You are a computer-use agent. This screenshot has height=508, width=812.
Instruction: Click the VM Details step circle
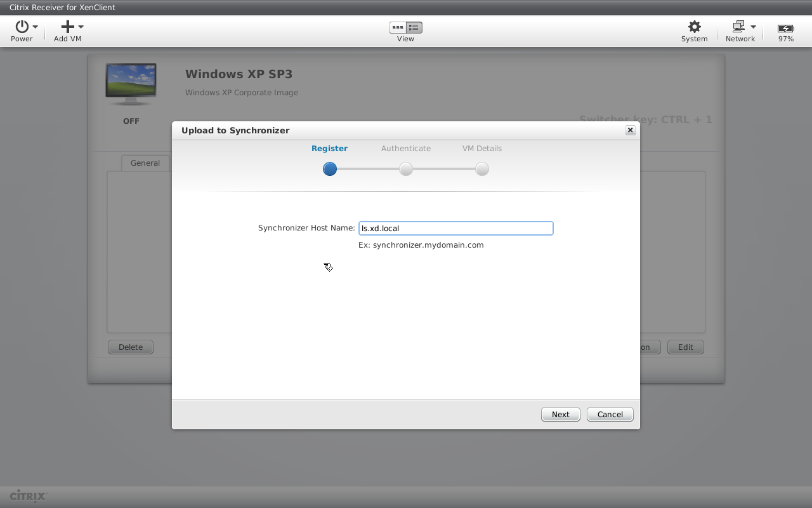click(x=482, y=169)
